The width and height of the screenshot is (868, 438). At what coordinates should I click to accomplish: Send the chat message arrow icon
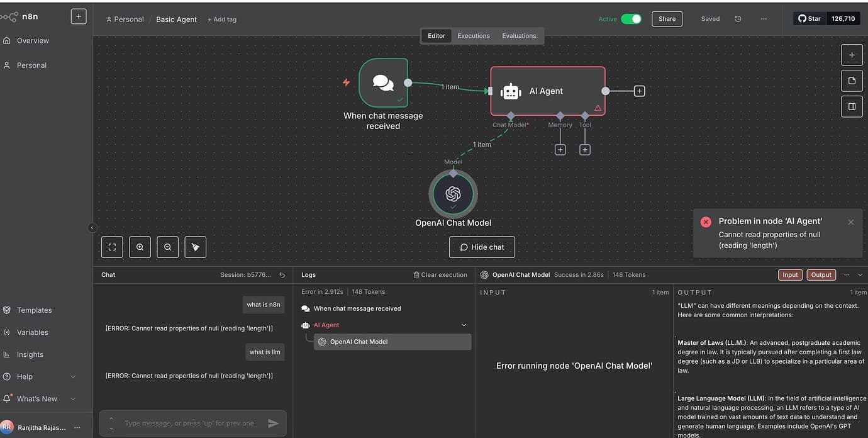[x=273, y=424]
